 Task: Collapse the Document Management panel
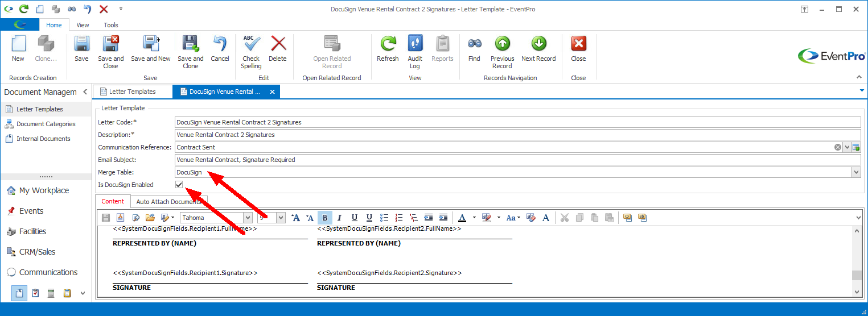(85, 92)
